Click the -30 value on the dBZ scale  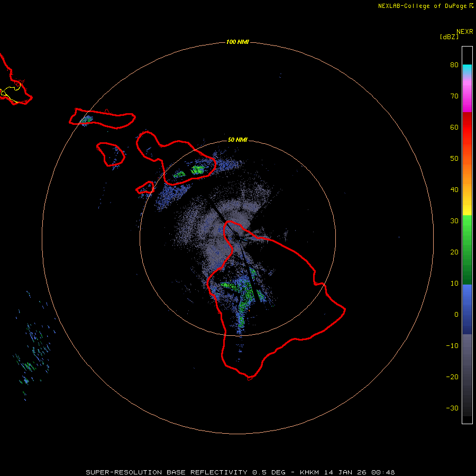pyautogui.click(x=452, y=408)
